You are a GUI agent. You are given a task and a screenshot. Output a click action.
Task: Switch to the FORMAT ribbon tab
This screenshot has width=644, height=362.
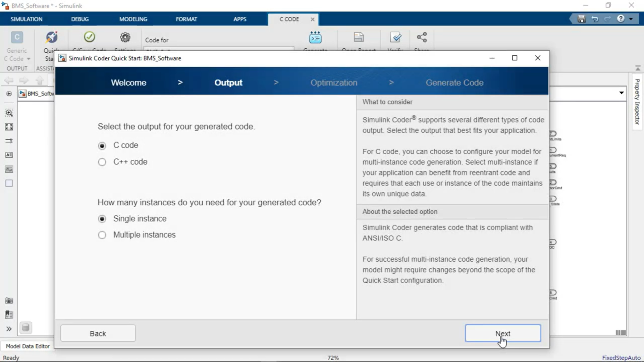coord(186,19)
